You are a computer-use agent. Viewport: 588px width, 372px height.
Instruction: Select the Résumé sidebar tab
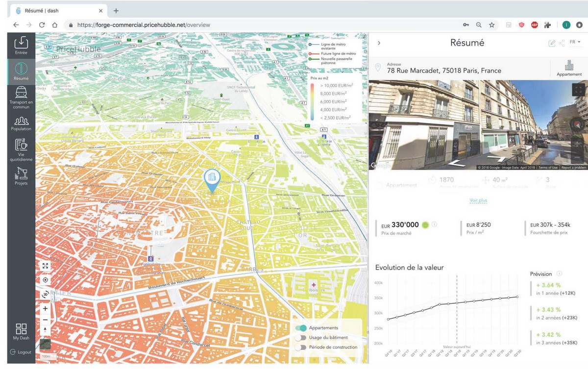pos(21,72)
